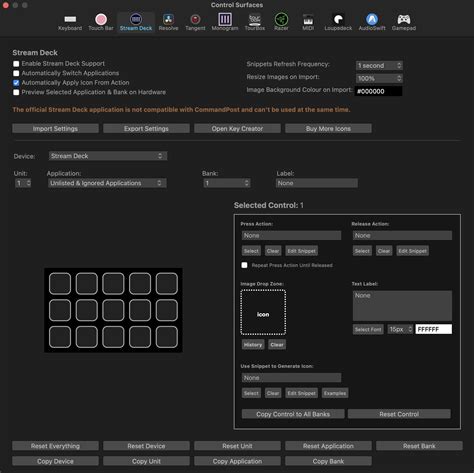
Task: Open the Tangent panel tab
Action: [195, 22]
